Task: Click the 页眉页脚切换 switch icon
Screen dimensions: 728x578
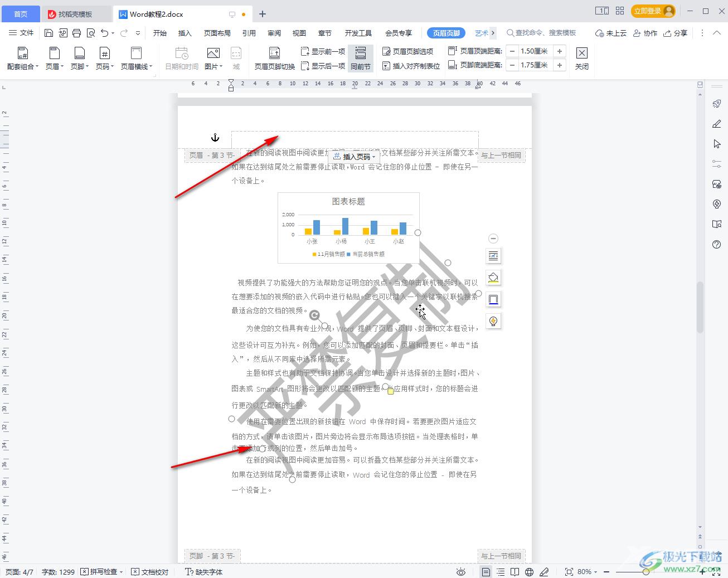Action: [x=275, y=59]
